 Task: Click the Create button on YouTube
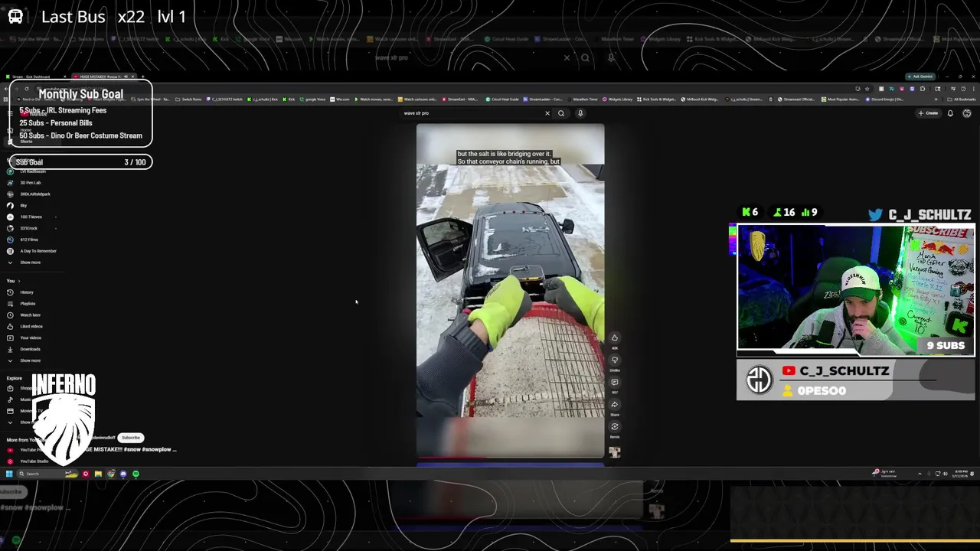(928, 113)
